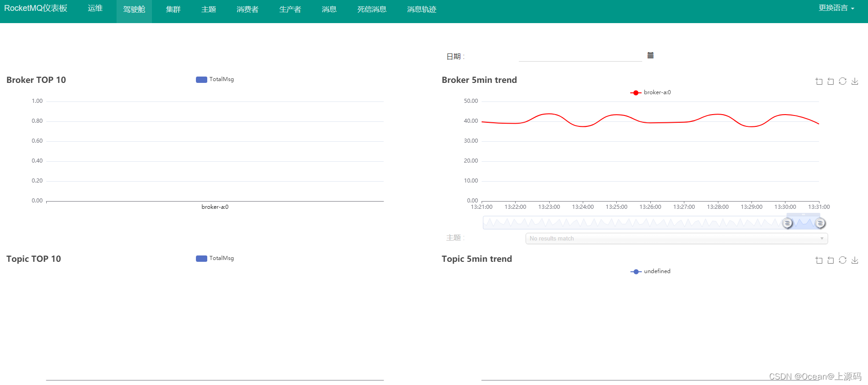
Task: Click the 13:25:00 time axis label
Action: click(x=617, y=207)
